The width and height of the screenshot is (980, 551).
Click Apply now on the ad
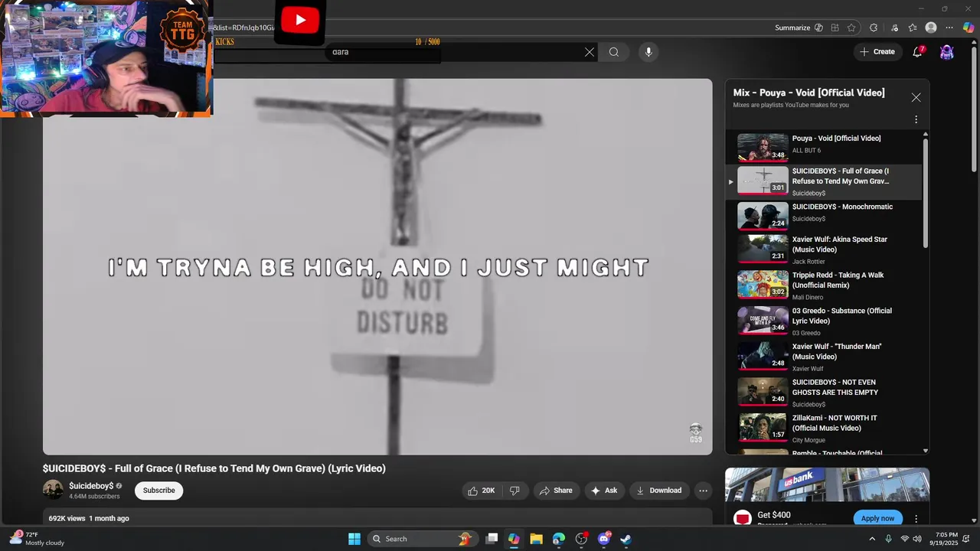click(x=877, y=518)
